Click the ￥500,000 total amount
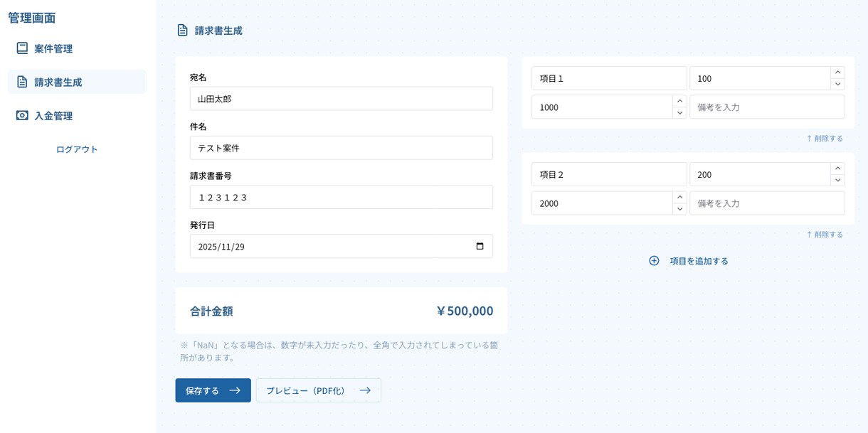This screenshot has height=433, width=868. (x=465, y=311)
